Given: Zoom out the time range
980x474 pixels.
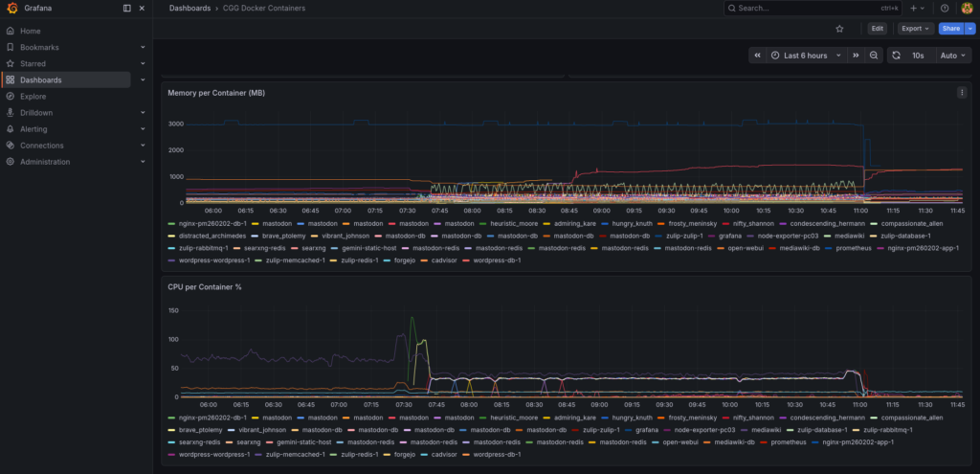Looking at the screenshot, I should pos(874,56).
